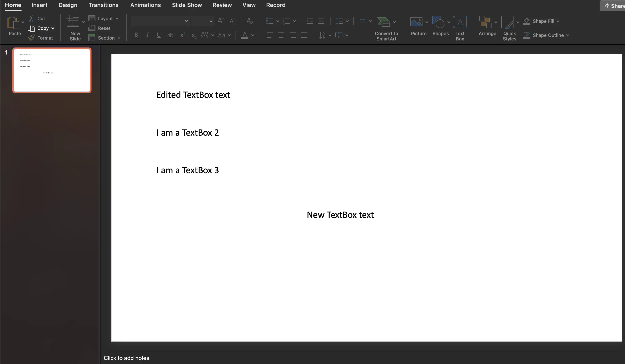
Task: Open the Slide Show menu
Action: (x=187, y=5)
